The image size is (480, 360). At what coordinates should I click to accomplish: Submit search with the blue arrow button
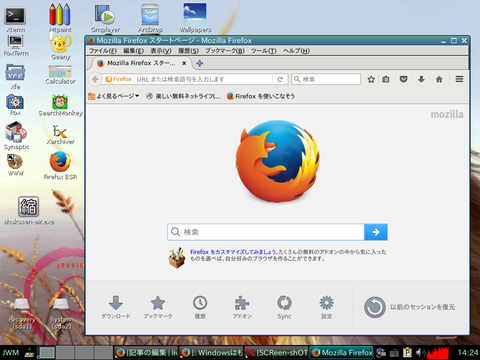point(376,232)
